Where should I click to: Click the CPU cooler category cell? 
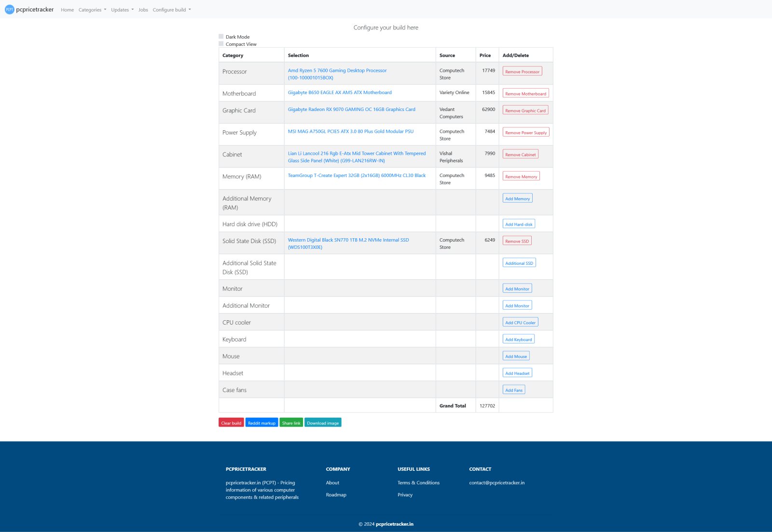(x=251, y=322)
